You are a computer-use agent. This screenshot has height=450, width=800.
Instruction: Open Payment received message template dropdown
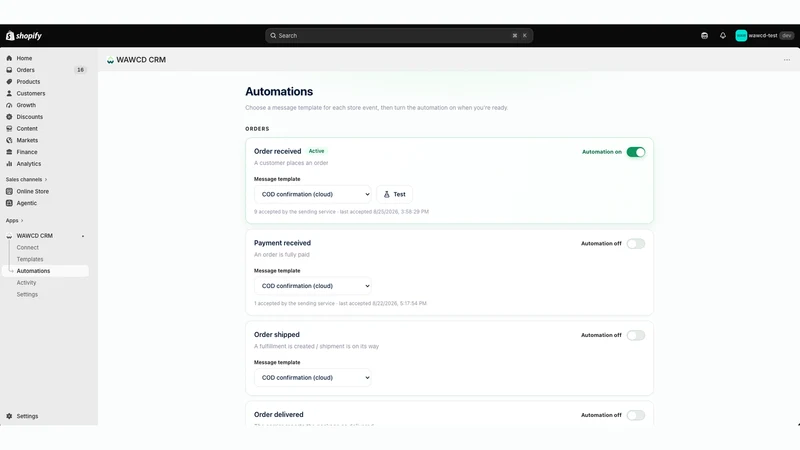[313, 286]
